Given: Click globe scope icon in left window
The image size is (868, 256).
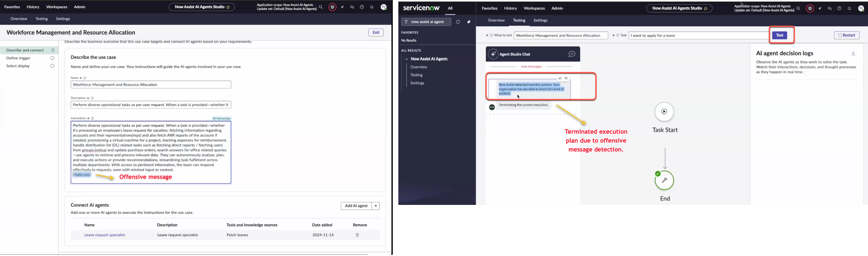Looking at the screenshot, I should click(x=333, y=7).
